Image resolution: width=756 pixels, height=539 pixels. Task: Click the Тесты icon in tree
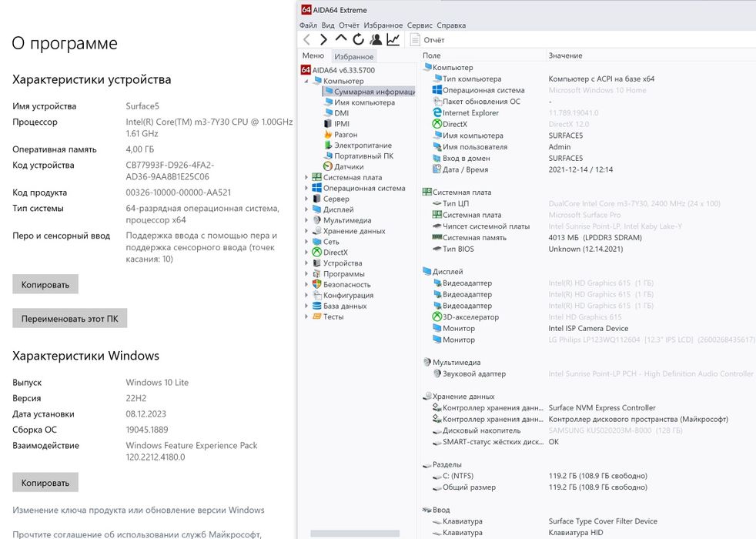coord(316,316)
